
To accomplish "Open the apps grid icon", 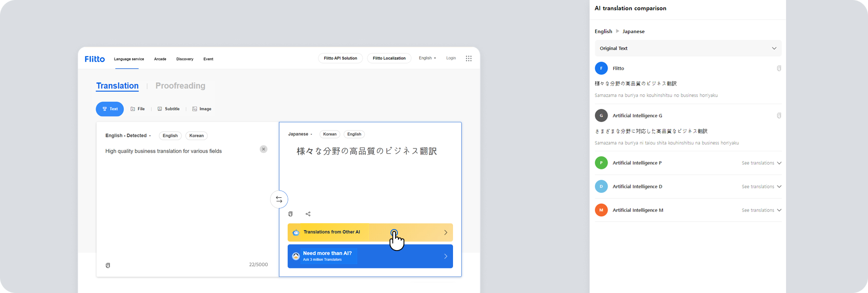I will click(x=469, y=59).
